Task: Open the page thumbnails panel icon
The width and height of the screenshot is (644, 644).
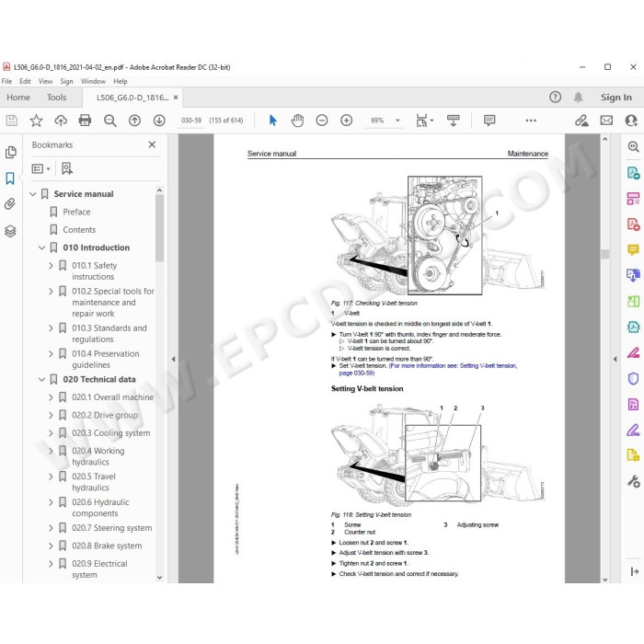Action: point(11,153)
